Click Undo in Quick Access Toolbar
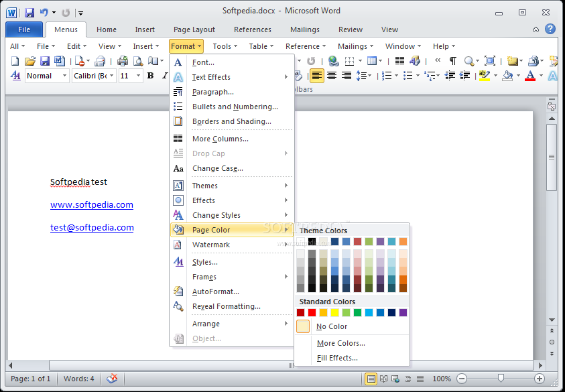 pos(44,13)
